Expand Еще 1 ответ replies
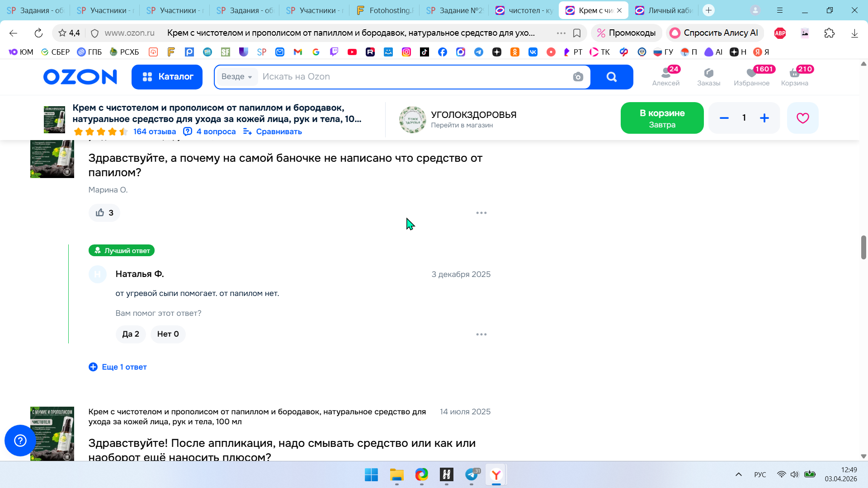The height and width of the screenshot is (488, 868). (x=118, y=367)
